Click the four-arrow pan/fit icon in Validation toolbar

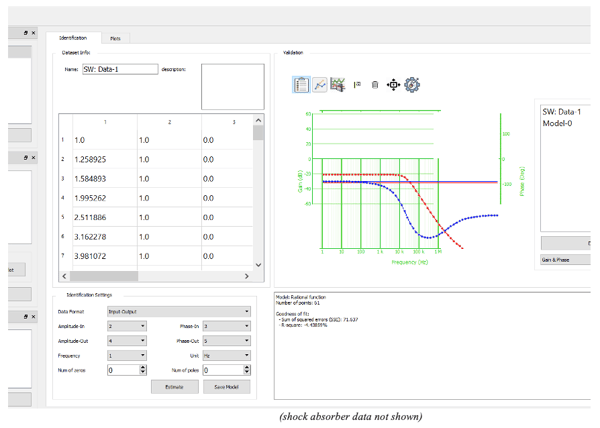pyautogui.click(x=393, y=85)
